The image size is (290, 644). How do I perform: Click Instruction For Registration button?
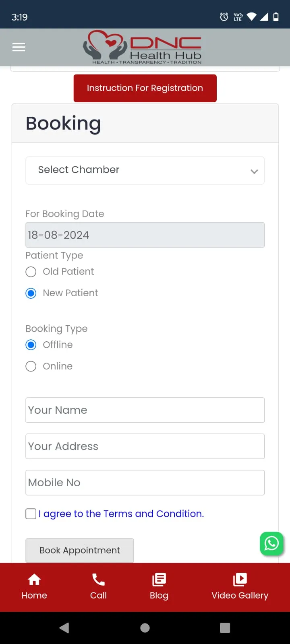click(145, 88)
